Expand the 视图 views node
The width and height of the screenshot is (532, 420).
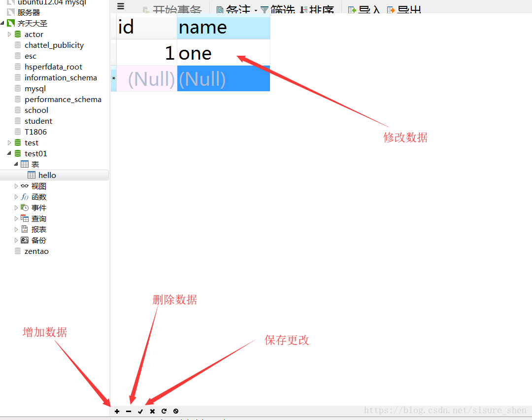click(x=16, y=186)
